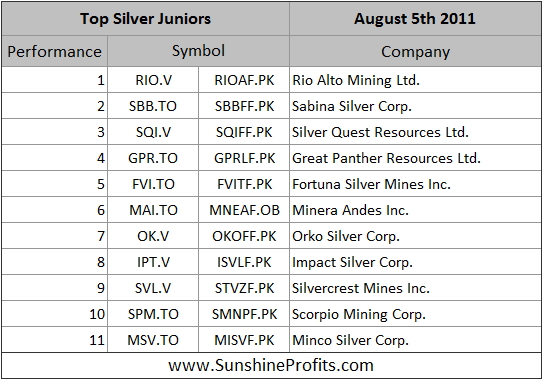Screen dimensions: 544x382
Task: Click the Company column header
Action: [x=415, y=51]
